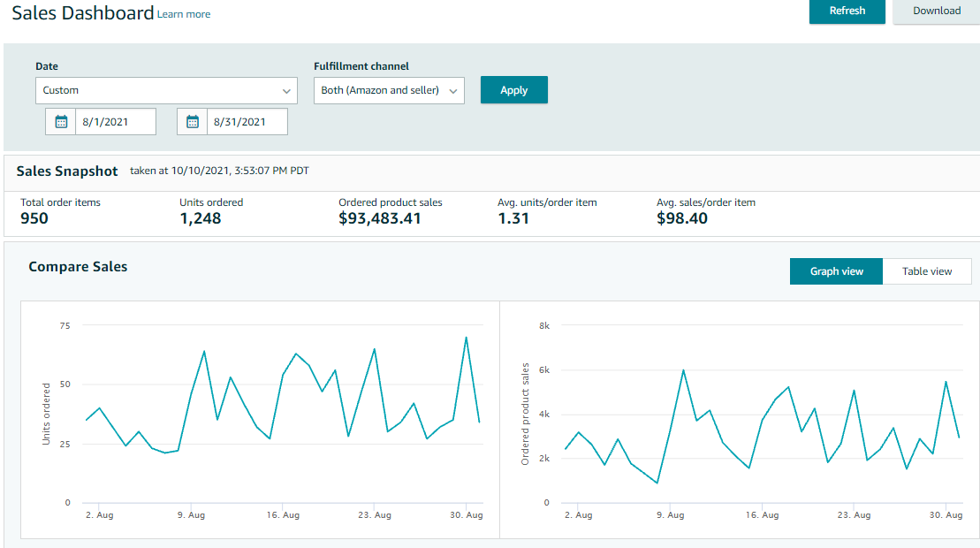Open the end date calendar picker icon
Viewport: 980px width, 548px height.
pyautogui.click(x=193, y=122)
